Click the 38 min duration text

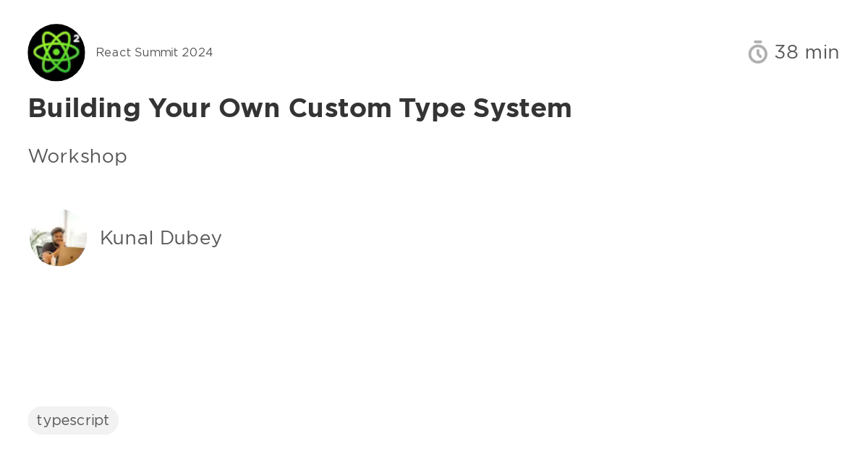pyautogui.click(x=807, y=52)
